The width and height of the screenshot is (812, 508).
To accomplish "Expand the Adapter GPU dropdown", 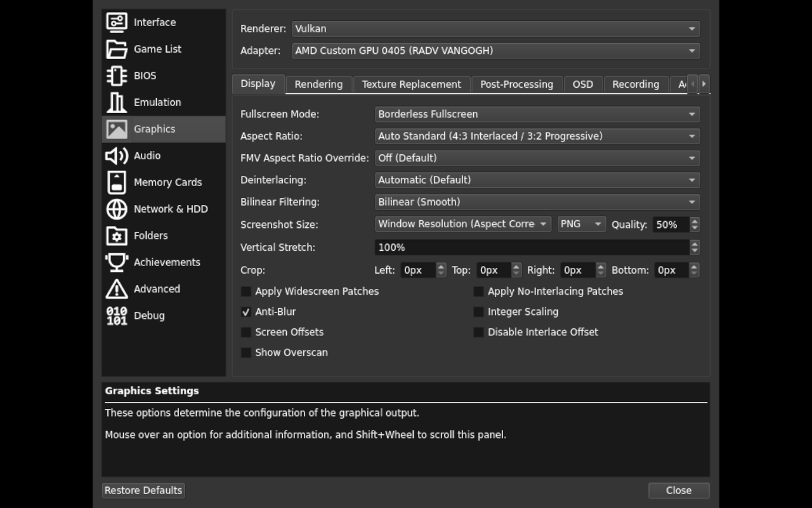I will tap(495, 51).
